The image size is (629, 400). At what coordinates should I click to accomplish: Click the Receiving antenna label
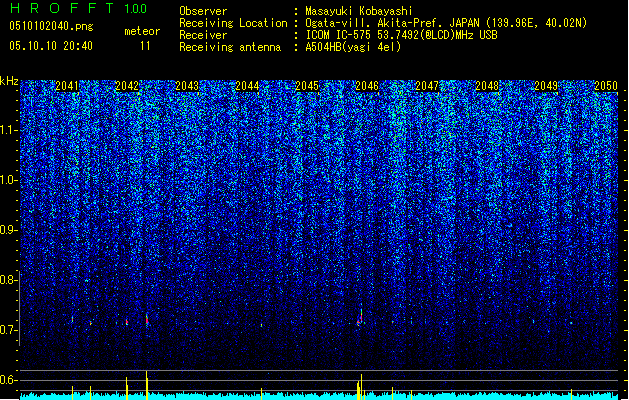tap(230, 47)
